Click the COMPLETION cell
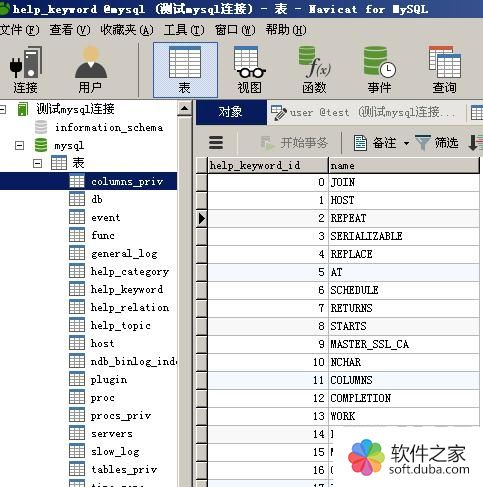The height and width of the screenshot is (487, 483). [404, 398]
